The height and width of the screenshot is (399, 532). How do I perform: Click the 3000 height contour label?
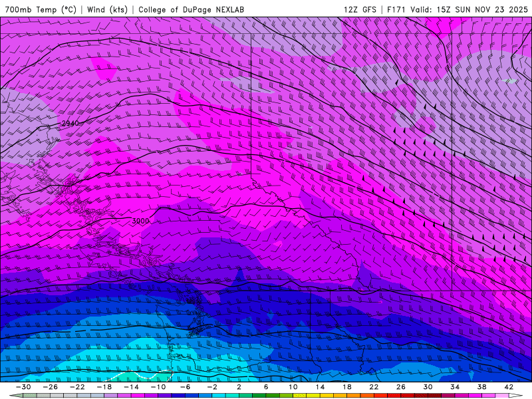(140, 221)
